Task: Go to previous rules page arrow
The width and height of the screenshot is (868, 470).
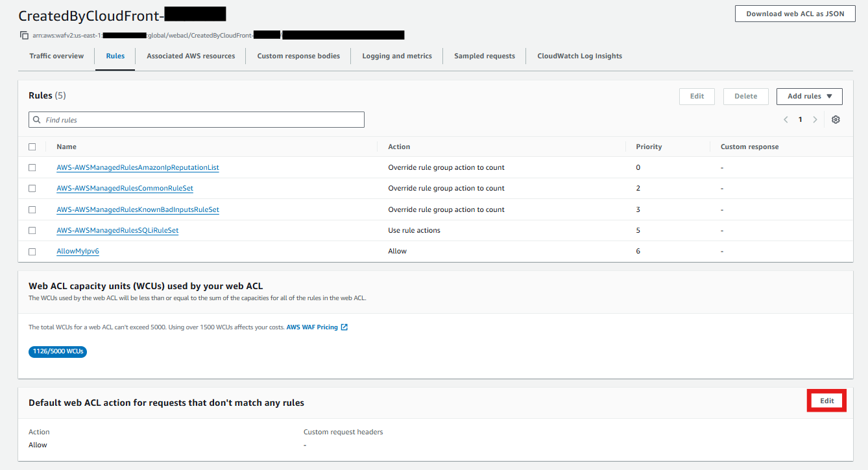Action: 786,119
